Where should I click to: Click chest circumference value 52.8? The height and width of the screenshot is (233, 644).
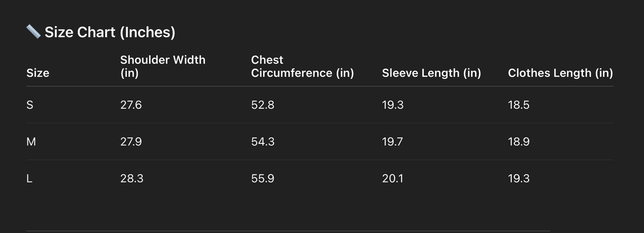(x=263, y=105)
